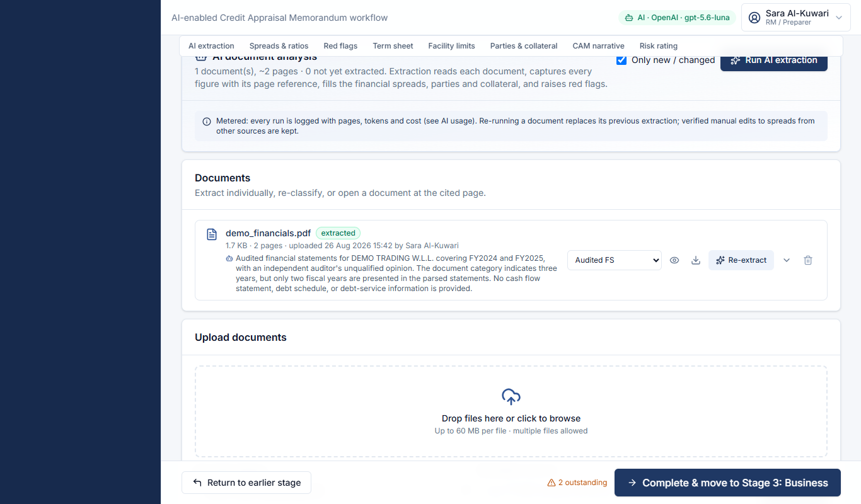Click the 2 outstanding warning link
Screen dimensions: 861x504
tap(577, 483)
